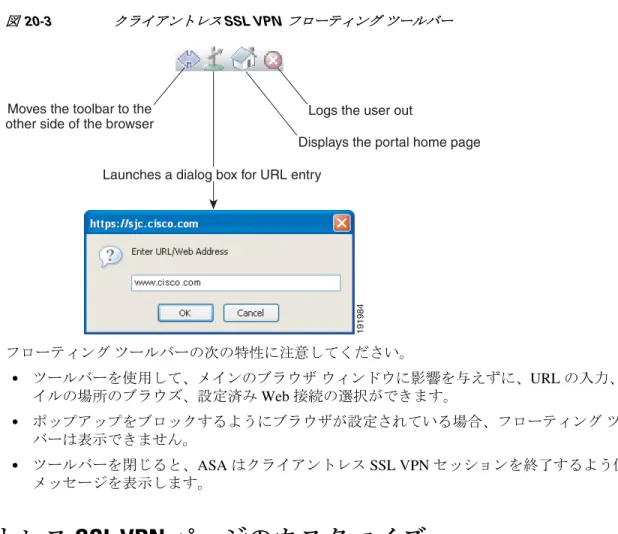The height and width of the screenshot is (534, 618).
Task: Click the figure title クライアントレス SSL VPN
Action: coord(198,21)
